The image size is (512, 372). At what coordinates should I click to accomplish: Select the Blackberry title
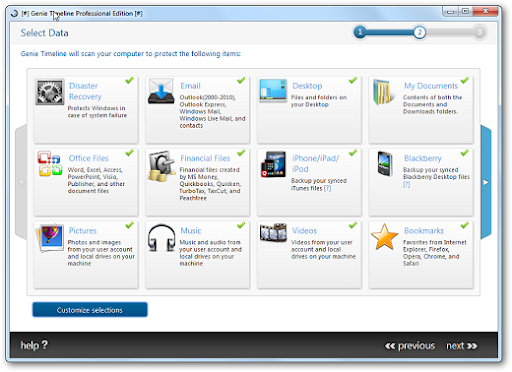[x=423, y=158]
